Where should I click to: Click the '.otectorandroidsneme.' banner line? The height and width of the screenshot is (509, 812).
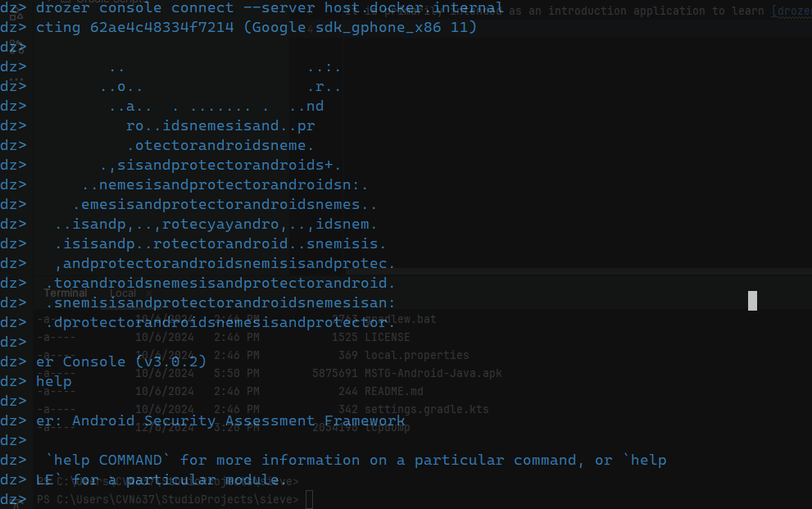(x=220, y=146)
